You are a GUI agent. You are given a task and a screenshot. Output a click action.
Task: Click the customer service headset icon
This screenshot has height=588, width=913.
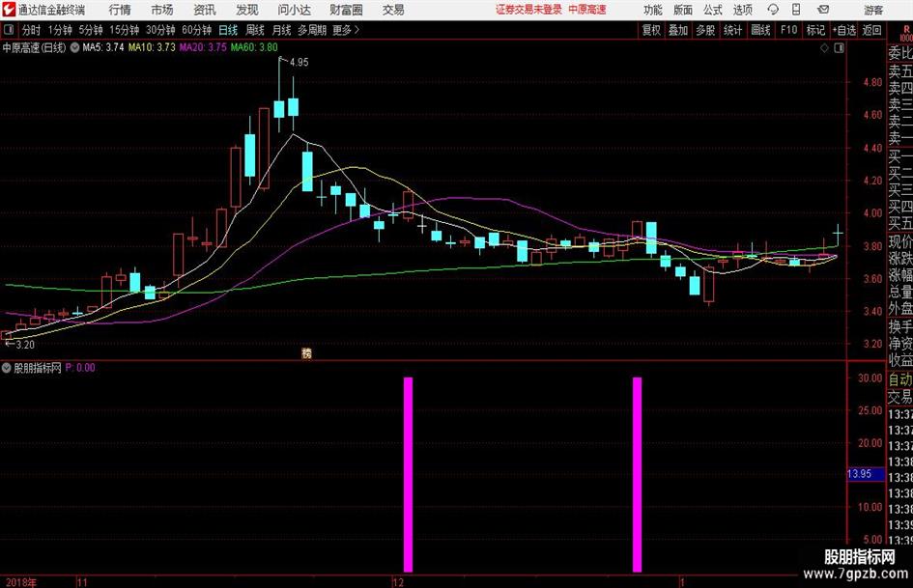[x=773, y=10]
